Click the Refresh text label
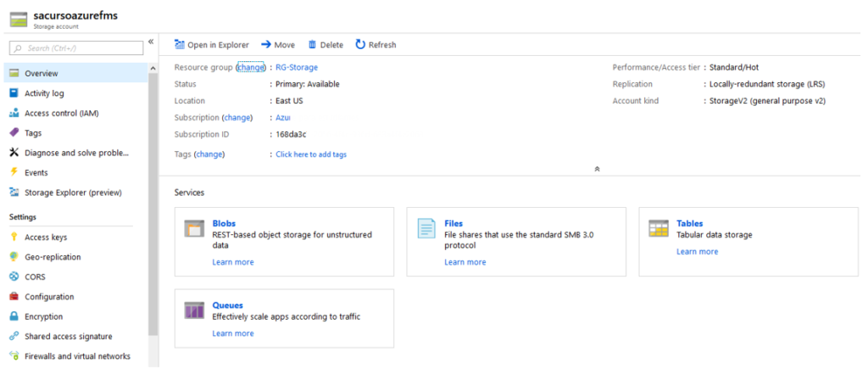The image size is (868, 380). [x=382, y=45]
